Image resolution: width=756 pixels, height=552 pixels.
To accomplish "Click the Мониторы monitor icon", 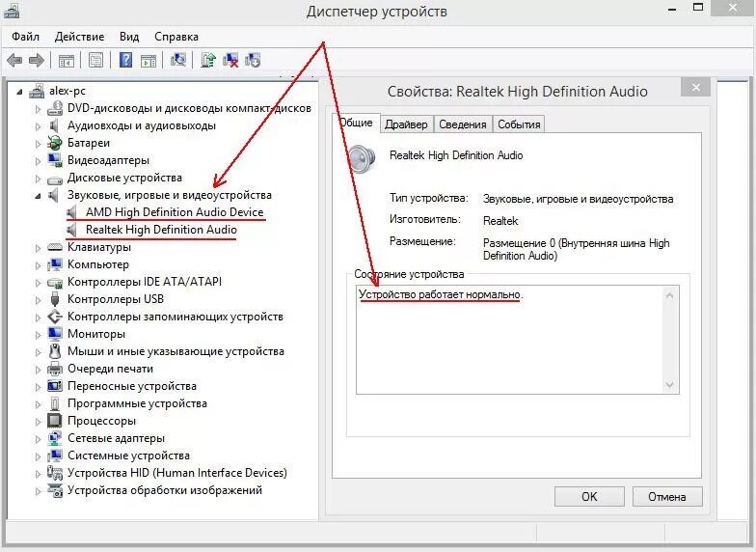I will coord(55,334).
